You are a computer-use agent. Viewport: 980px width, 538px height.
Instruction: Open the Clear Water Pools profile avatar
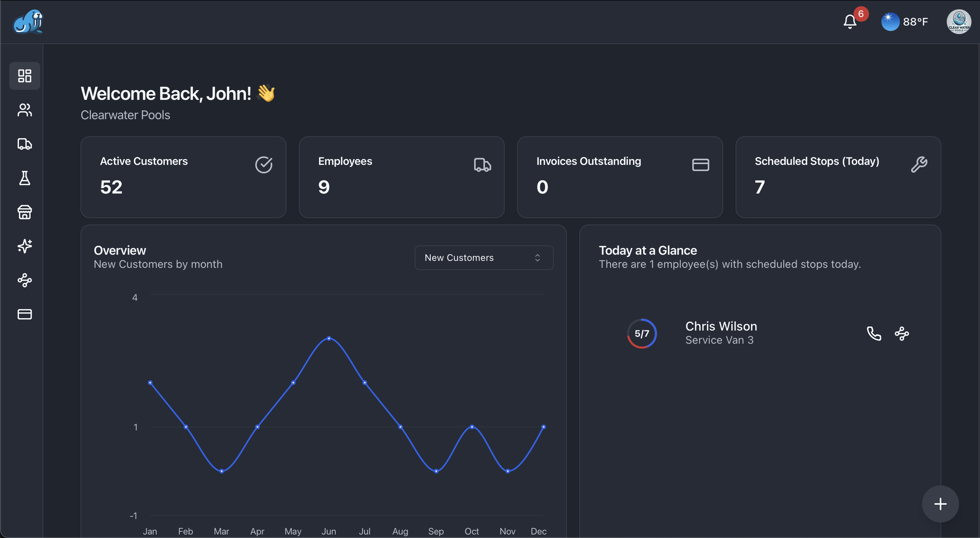959,22
